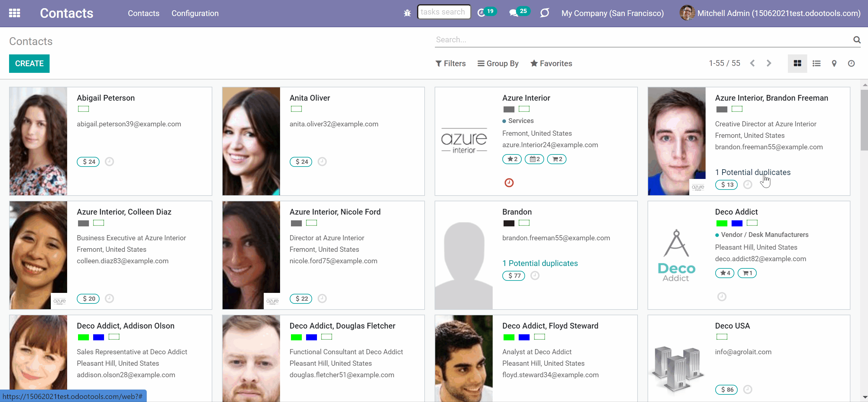
Task: Click activity clock on Colleen Diaz card
Action: click(x=109, y=298)
